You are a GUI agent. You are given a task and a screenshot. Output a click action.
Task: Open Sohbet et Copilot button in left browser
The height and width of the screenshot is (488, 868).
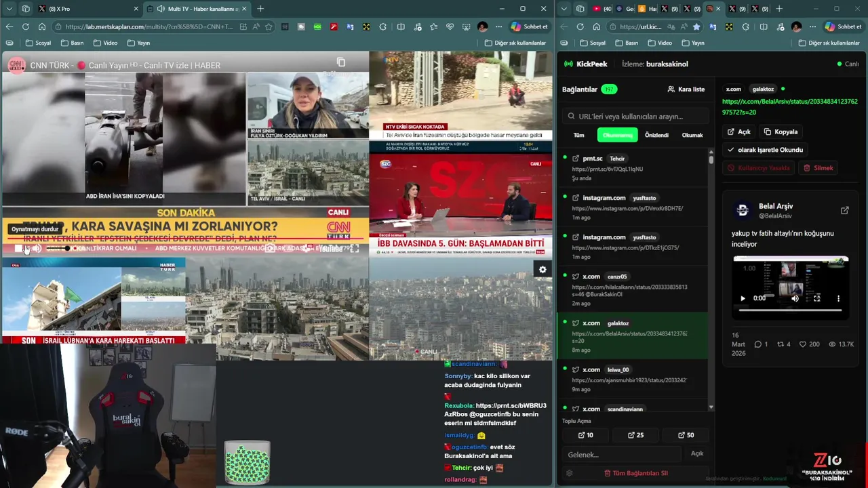pyautogui.click(x=530, y=26)
